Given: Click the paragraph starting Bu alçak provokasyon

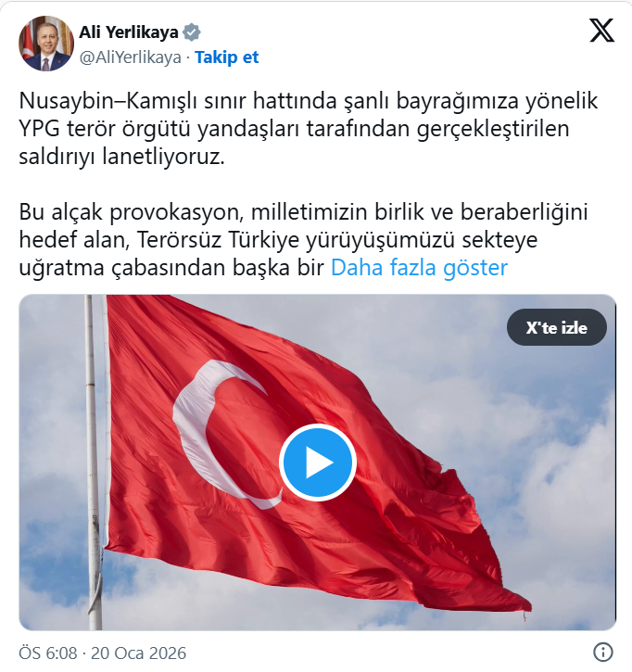Looking at the screenshot, I should 303,239.
